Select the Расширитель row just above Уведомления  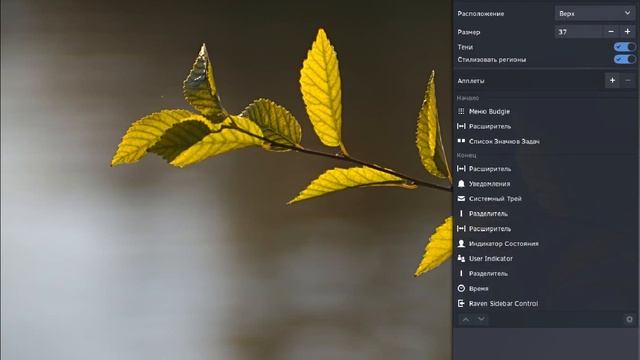click(544, 169)
